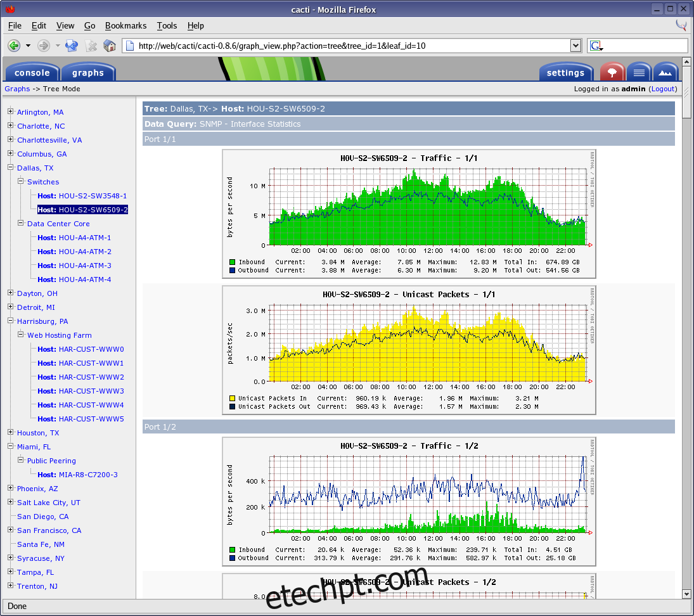Open the URL history dropdown arrow
The image size is (694, 616).
click(x=575, y=46)
